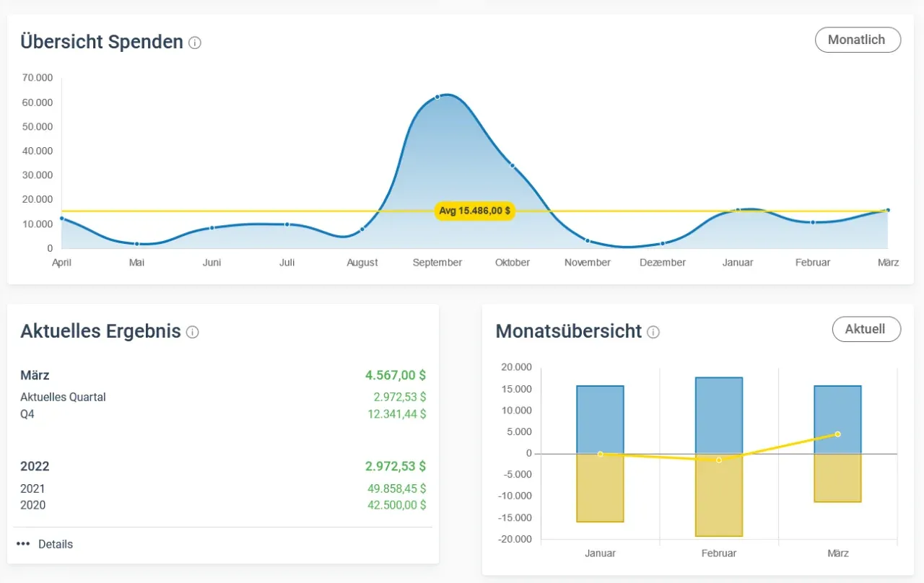Click the three-dots icon beside Details

(23, 544)
